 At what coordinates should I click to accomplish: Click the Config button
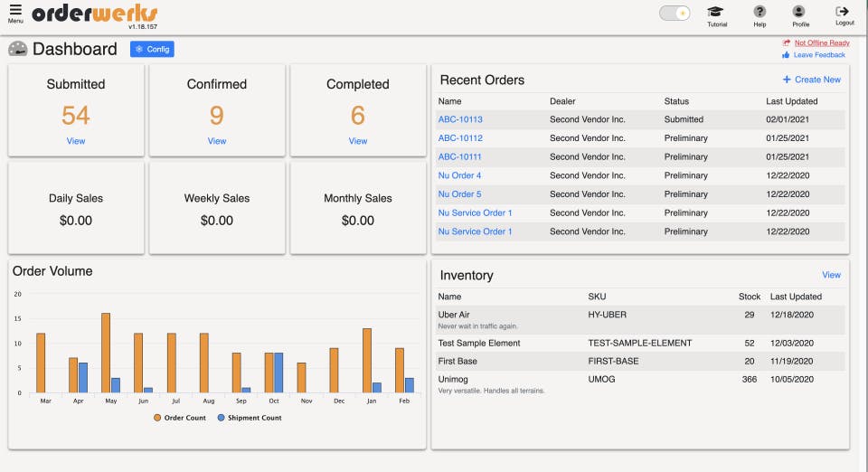[152, 49]
